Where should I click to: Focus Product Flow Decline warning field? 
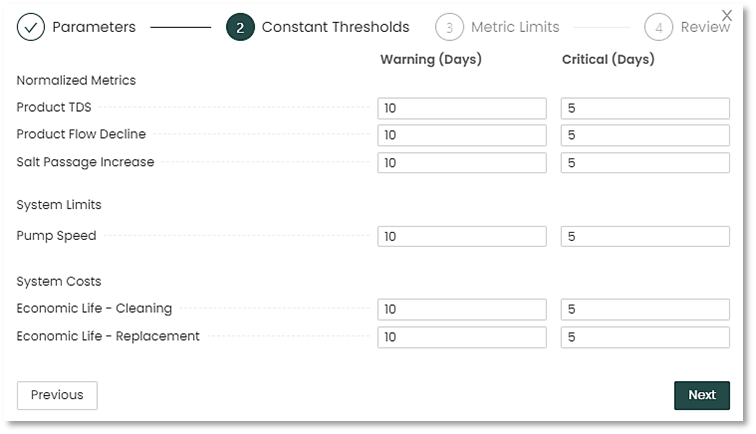pos(462,135)
